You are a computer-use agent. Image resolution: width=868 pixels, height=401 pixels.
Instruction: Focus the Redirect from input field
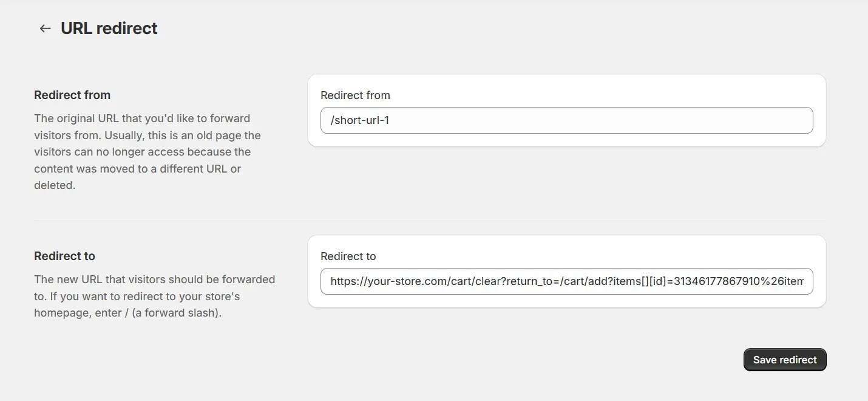[566, 120]
